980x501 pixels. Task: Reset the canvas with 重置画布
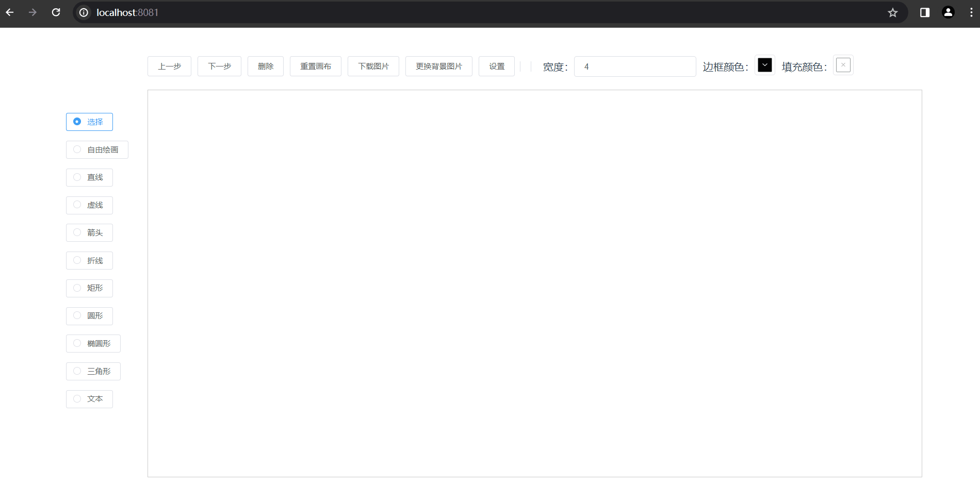(316, 66)
